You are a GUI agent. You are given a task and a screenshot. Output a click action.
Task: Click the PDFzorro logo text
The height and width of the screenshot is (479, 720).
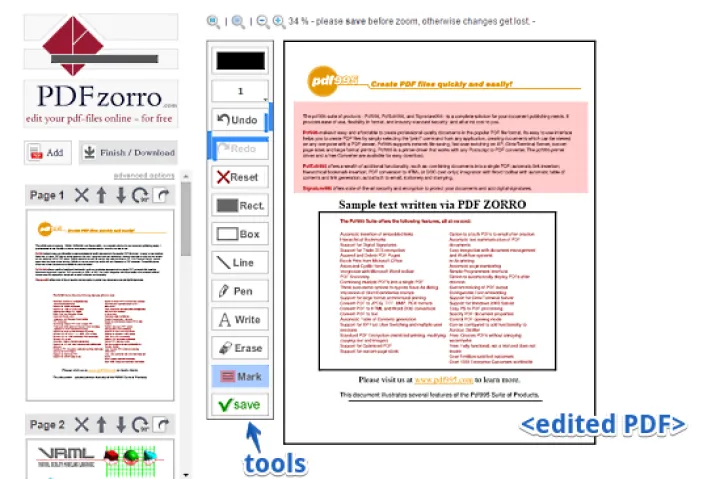tap(100, 96)
